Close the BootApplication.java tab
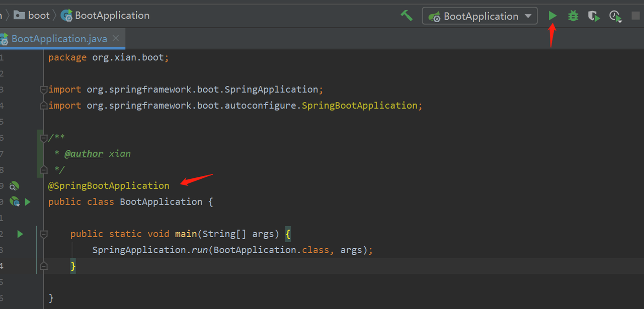Viewport: 644px width, 309px height. [x=116, y=38]
